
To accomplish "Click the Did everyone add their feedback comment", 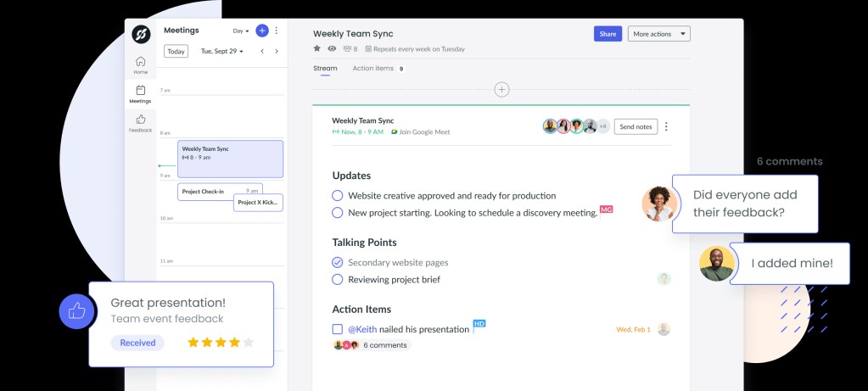I will [x=745, y=204].
